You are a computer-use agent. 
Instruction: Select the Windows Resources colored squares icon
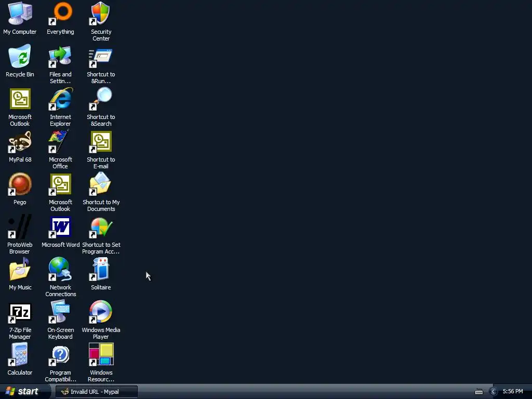click(x=101, y=354)
